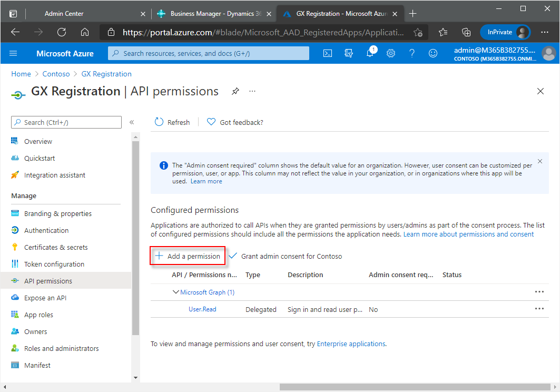560x392 pixels.
Task: Open the Enterprise applications link
Action: click(351, 344)
